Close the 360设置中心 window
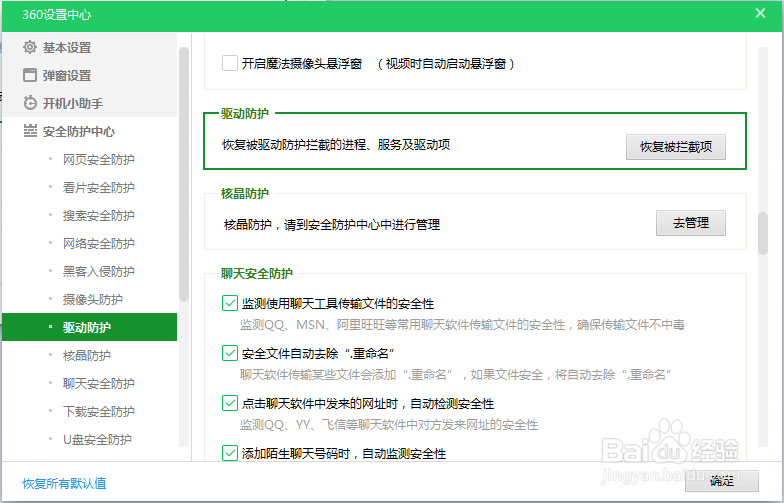The height and width of the screenshot is (503, 784). coord(760,14)
